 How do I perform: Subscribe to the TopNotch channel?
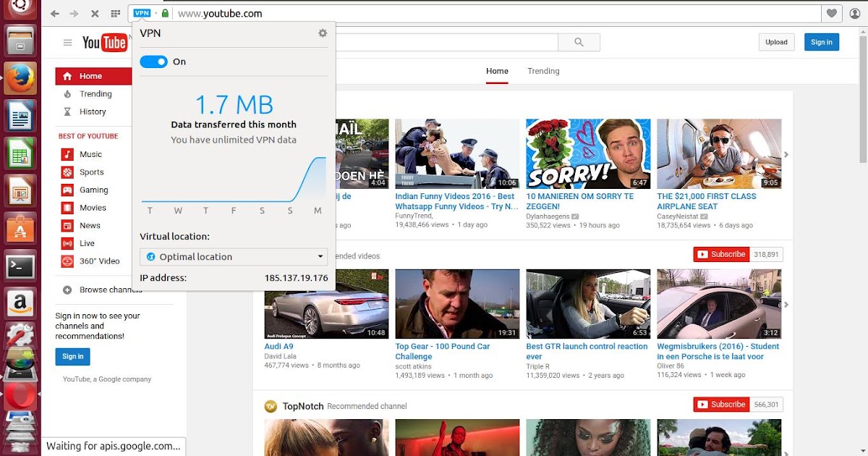click(x=720, y=405)
